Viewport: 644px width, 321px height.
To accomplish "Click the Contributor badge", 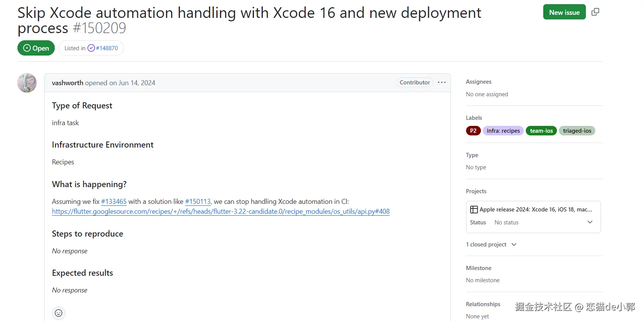I will [x=414, y=83].
